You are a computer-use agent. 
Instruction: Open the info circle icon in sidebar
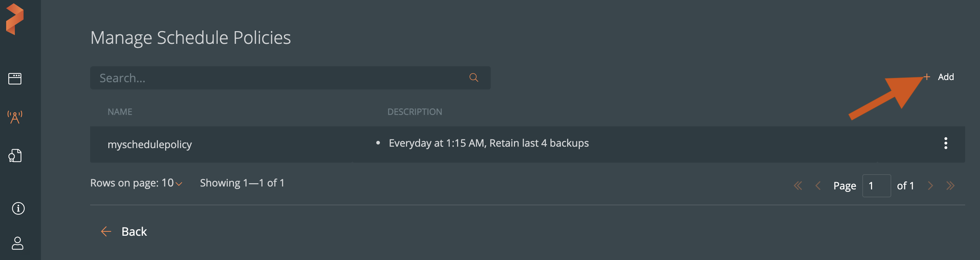18,208
